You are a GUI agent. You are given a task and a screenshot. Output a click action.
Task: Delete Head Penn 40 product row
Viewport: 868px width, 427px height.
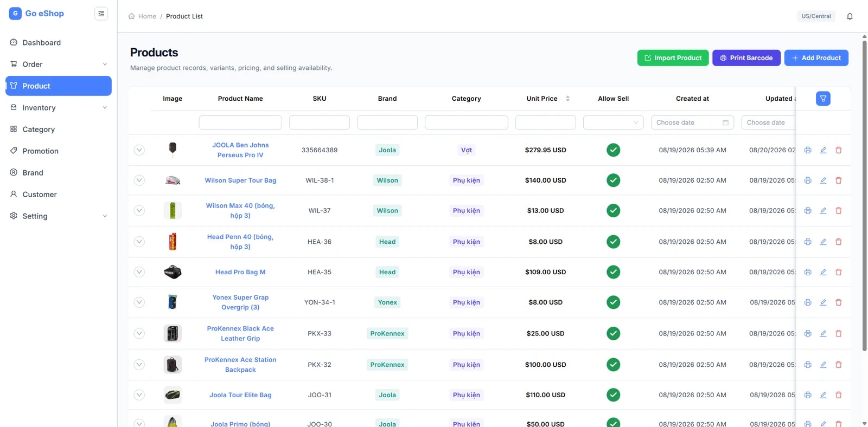click(839, 242)
